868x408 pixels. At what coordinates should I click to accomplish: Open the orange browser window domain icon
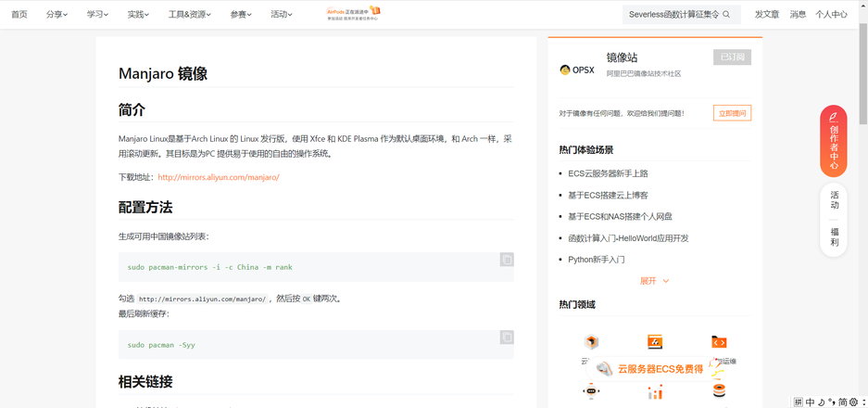[655, 341]
